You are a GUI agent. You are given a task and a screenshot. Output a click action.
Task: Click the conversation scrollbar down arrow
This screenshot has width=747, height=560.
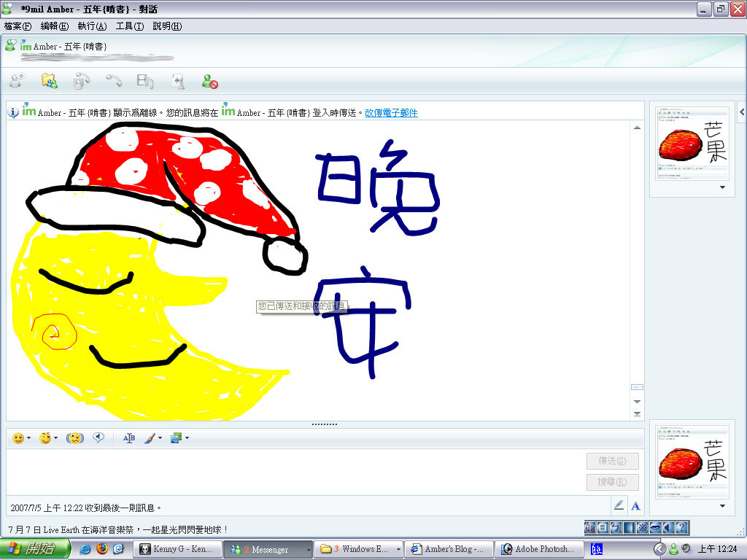coord(637,402)
